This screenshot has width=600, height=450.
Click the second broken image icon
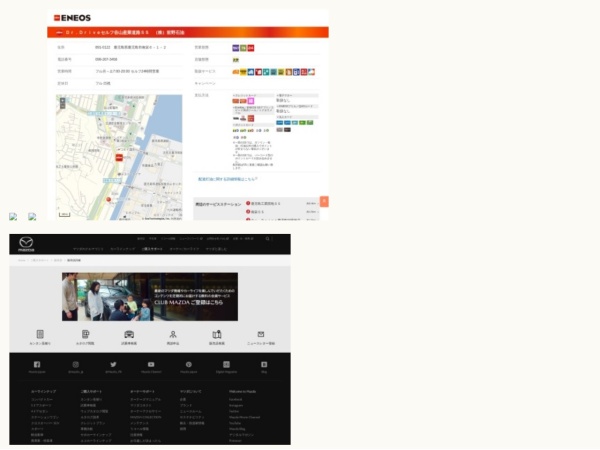tap(32, 217)
